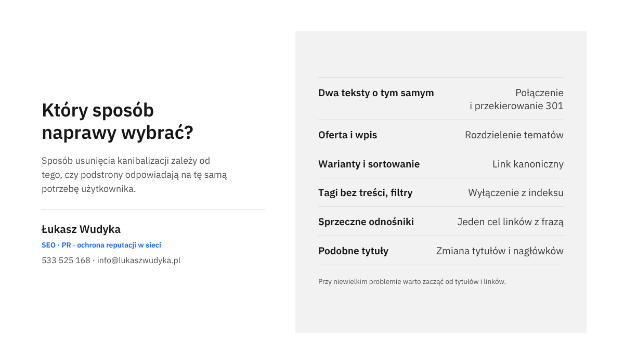The height and width of the screenshot is (364, 624).
Task: Click the value "Jeden cel linków z frazą"
Action: coord(510,222)
